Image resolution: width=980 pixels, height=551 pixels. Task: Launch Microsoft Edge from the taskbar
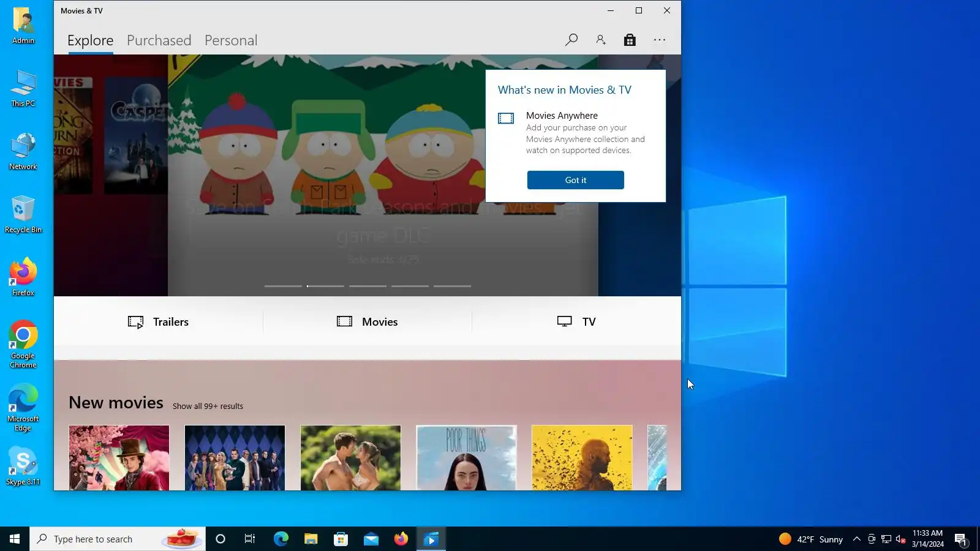click(281, 539)
